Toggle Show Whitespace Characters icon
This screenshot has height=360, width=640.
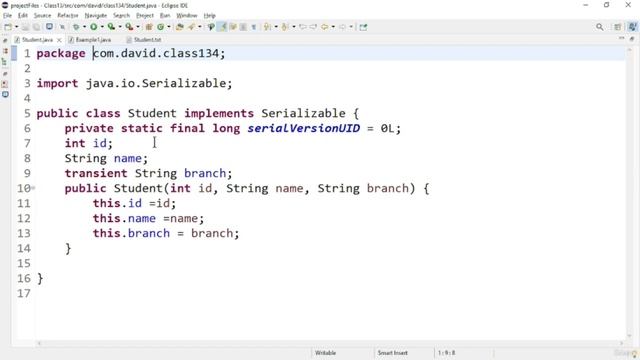tap(254, 27)
